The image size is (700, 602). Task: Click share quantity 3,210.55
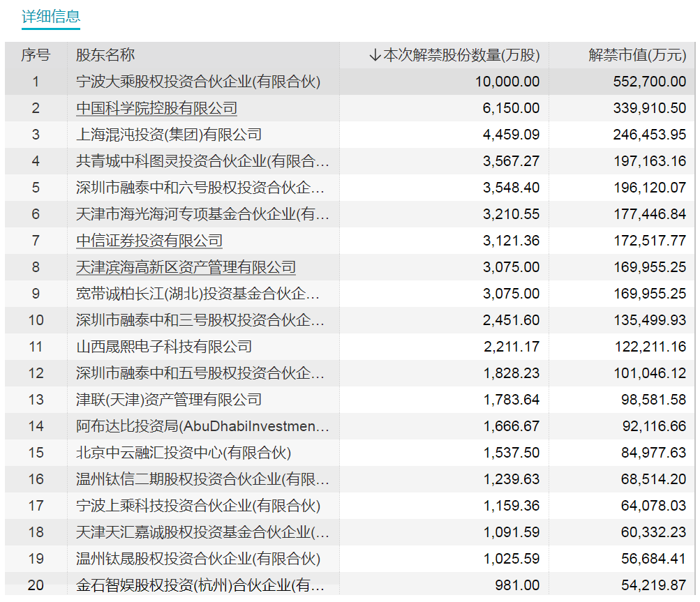click(x=511, y=214)
